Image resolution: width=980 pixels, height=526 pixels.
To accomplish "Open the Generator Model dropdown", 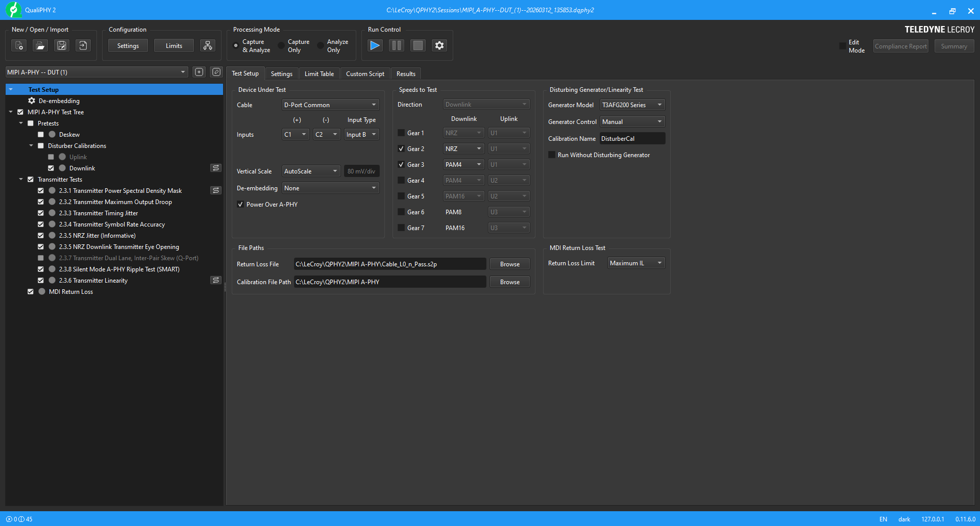I will [632, 105].
